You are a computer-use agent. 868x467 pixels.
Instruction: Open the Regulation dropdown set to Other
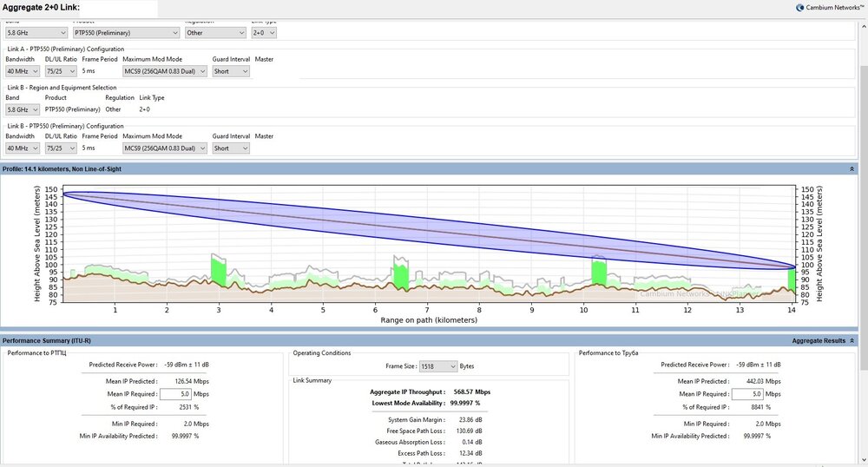click(215, 32)
